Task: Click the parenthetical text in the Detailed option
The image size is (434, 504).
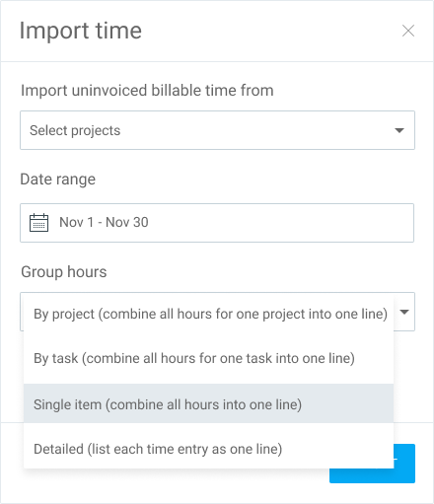Action: point(184,449)
